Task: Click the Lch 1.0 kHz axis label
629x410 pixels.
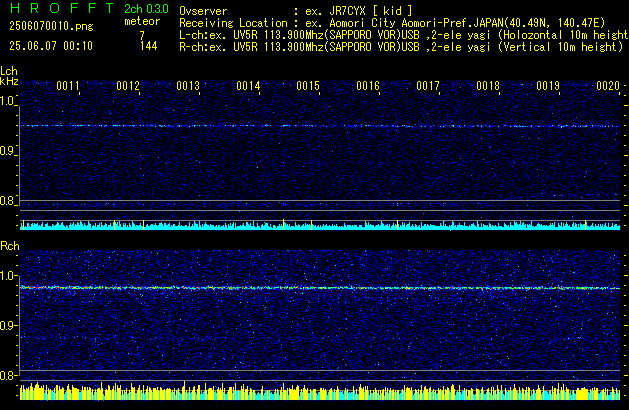Action: [7, 101]
